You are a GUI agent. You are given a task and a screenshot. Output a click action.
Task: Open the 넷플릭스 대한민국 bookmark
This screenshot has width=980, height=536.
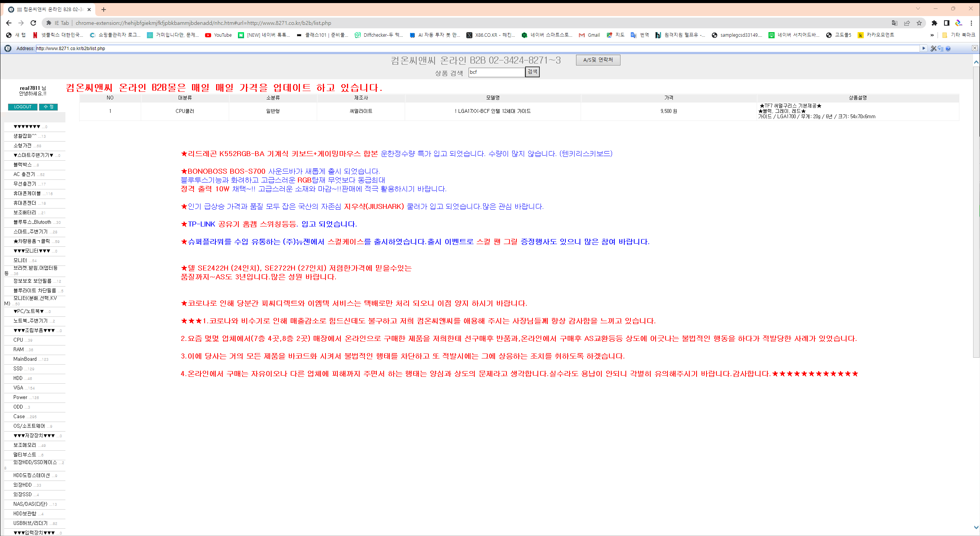(x=58, y=35)
